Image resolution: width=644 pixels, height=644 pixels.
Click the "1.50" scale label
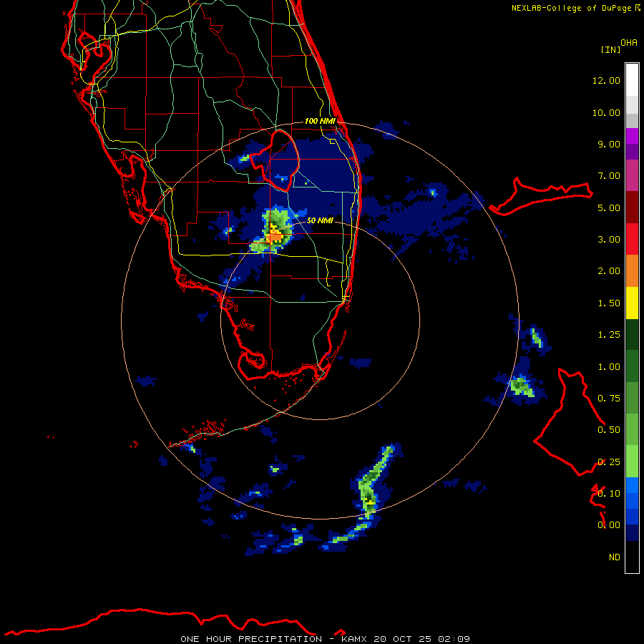coord(609,303)
